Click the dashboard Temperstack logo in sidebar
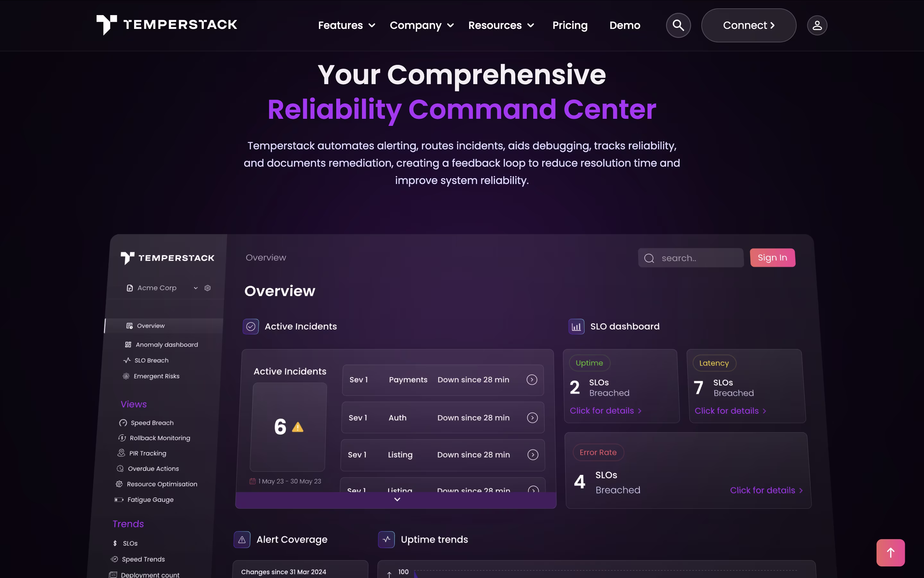 pos(167,258)
